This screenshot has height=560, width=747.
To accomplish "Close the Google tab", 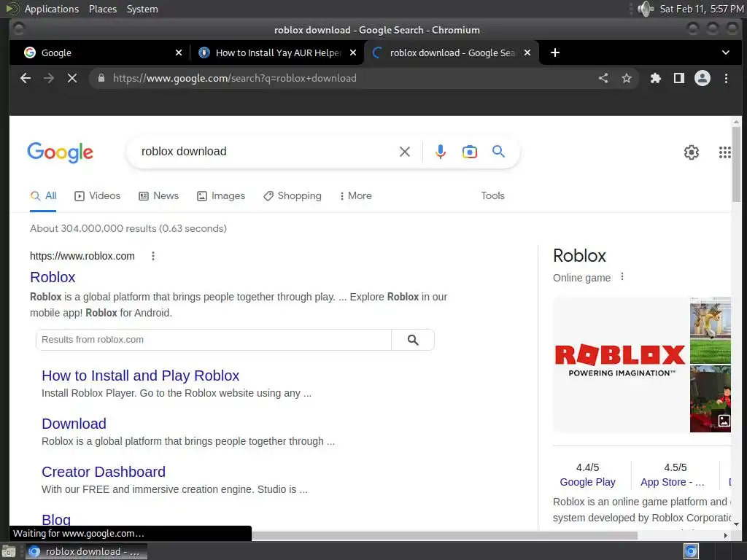I will (179, 52).
